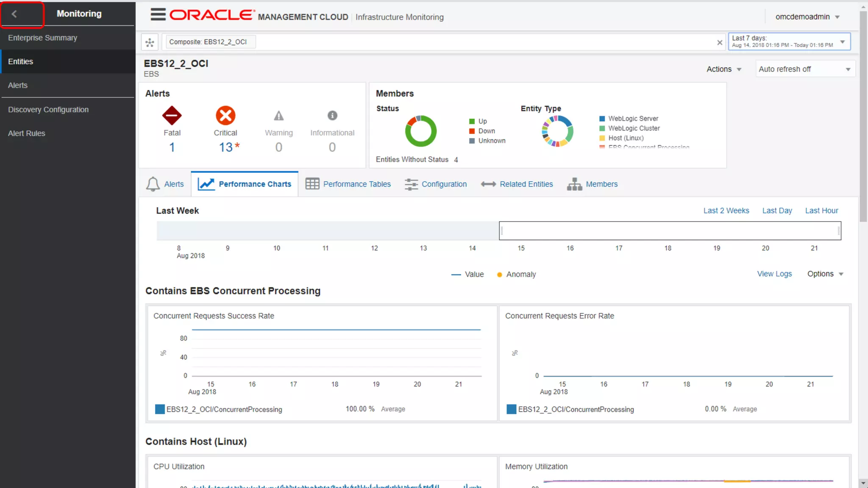This screenshot has height=488, width=868.
Task: Collapse the Monitoring sidebar with back arrow
Action: coord(14,14)
